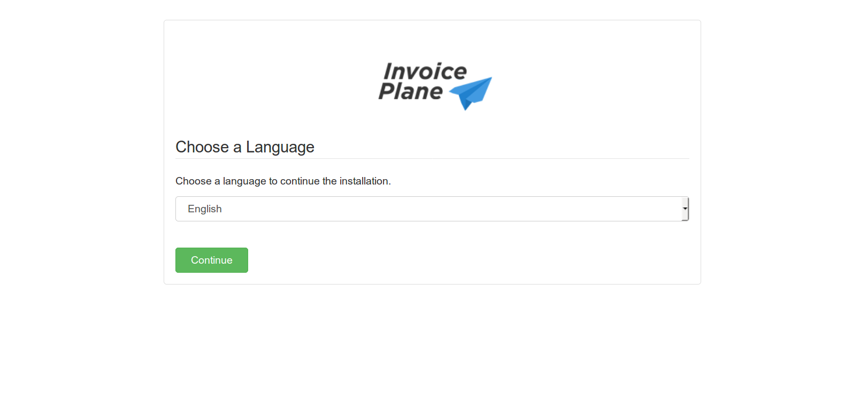Open the English language dropdown
The width and height of the screenshot is (868, 415).
[x=432, y=209]
